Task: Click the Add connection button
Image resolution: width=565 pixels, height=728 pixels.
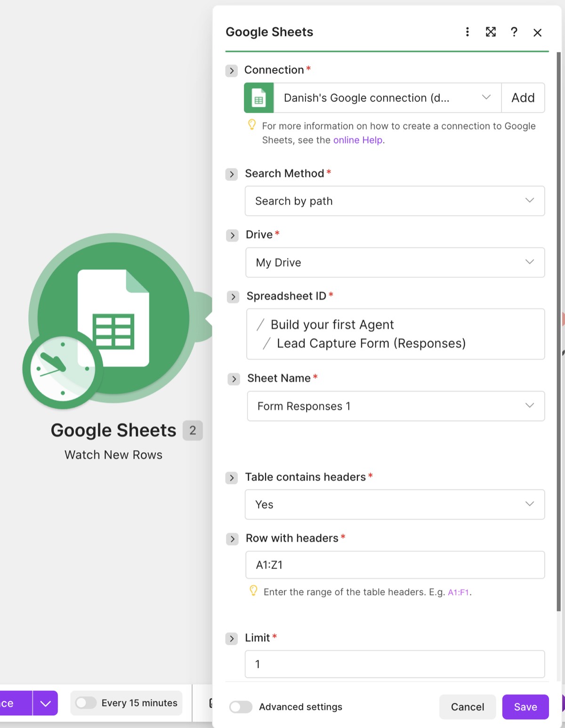Action: (x=523, y=98)
